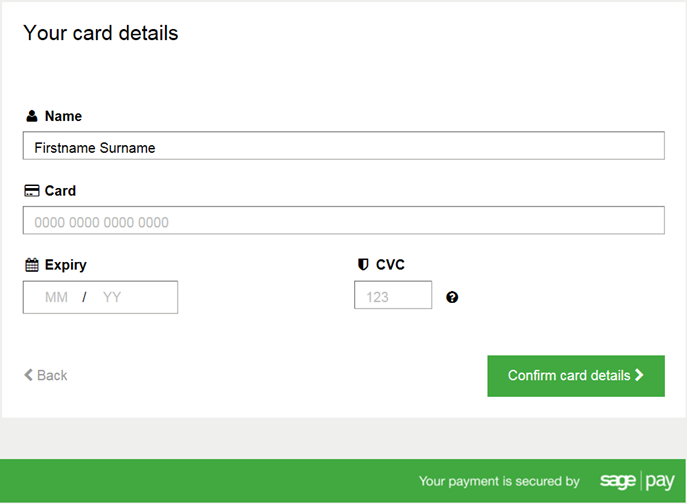
Task: Click the Sage Pay logo
Action: 637,481
